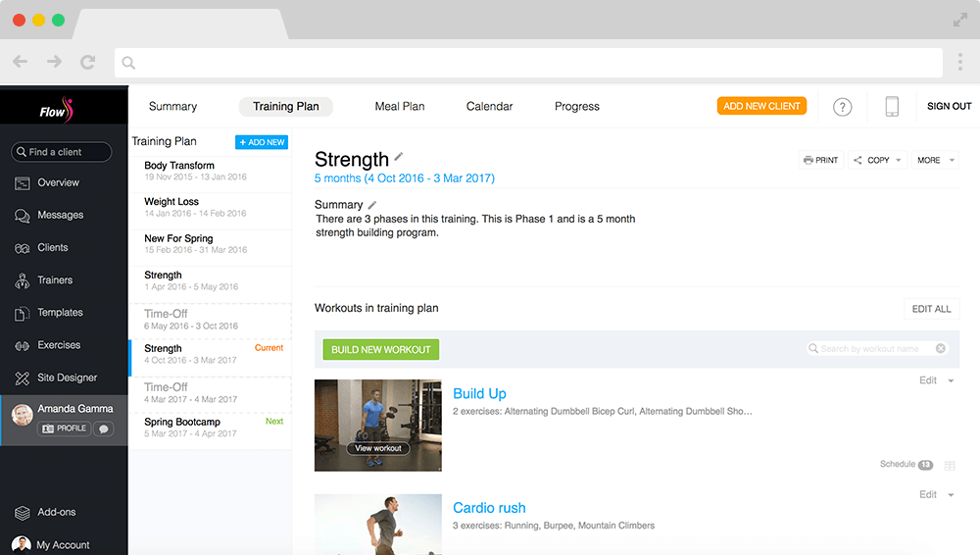Click BUILD NEW WORKOUT button
This screenshot has height=555, width=980.
click(x=380, y=350)
